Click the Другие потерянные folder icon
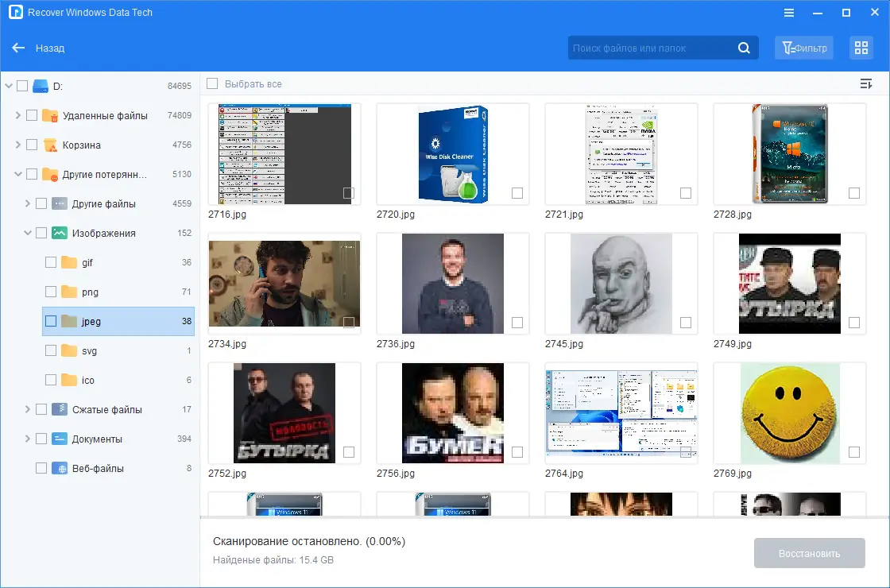The image size is (890, 588). pyautogui.click(x=51, y=175)
